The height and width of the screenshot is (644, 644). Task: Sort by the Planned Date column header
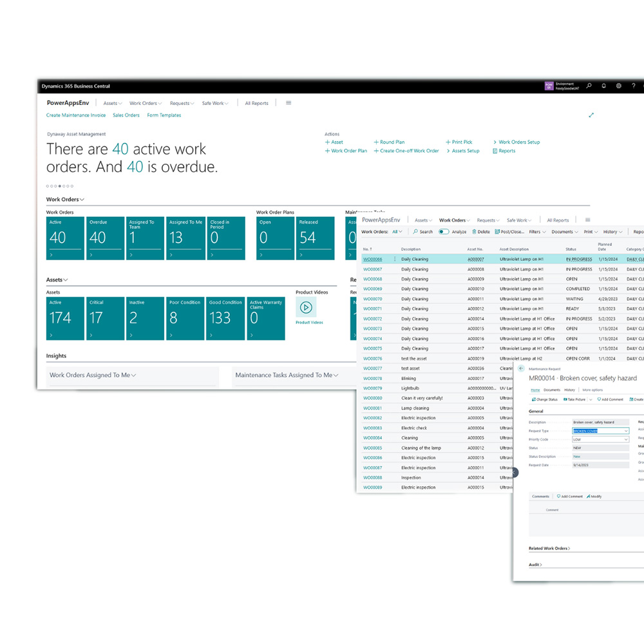605,247
